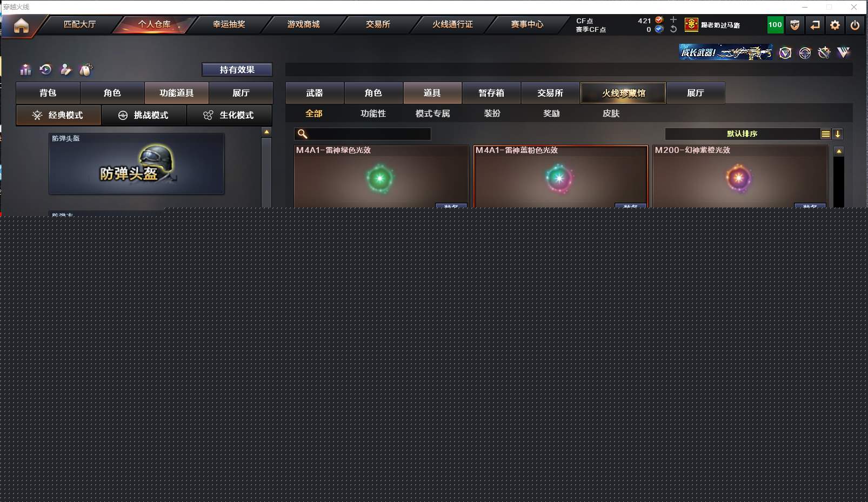Open the 火线珍藏馆 tab

623,93
